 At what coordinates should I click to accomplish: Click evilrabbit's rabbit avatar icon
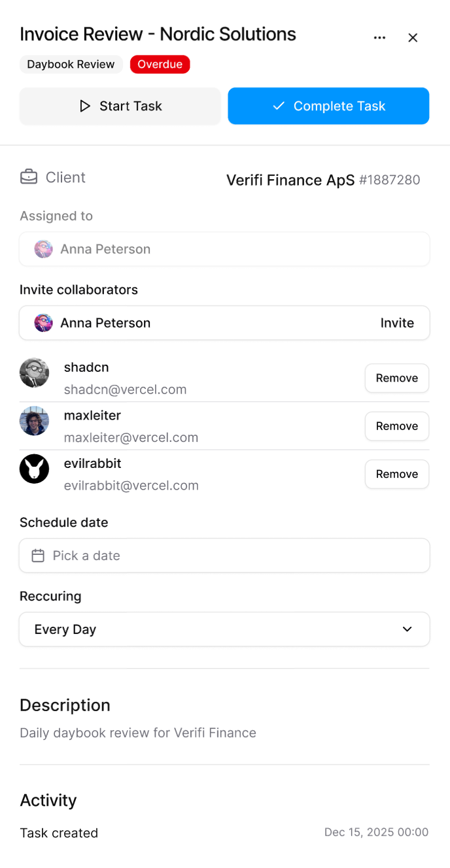[34, 469]
